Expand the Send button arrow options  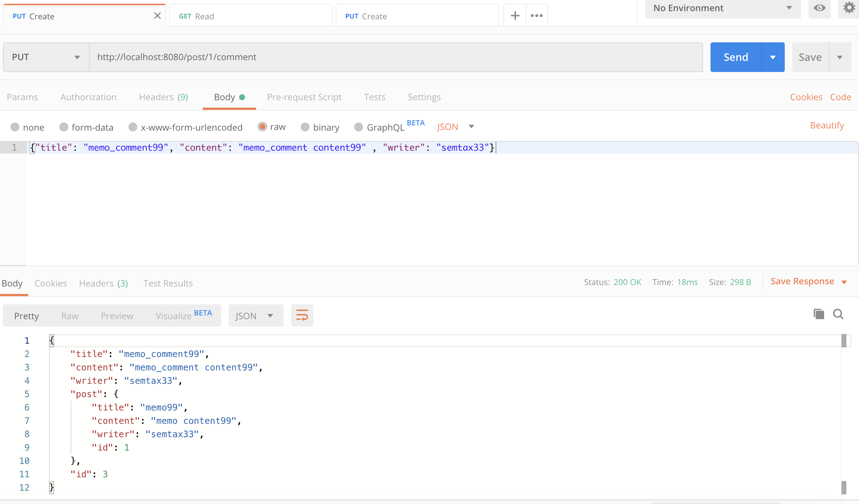coord(773,57)
